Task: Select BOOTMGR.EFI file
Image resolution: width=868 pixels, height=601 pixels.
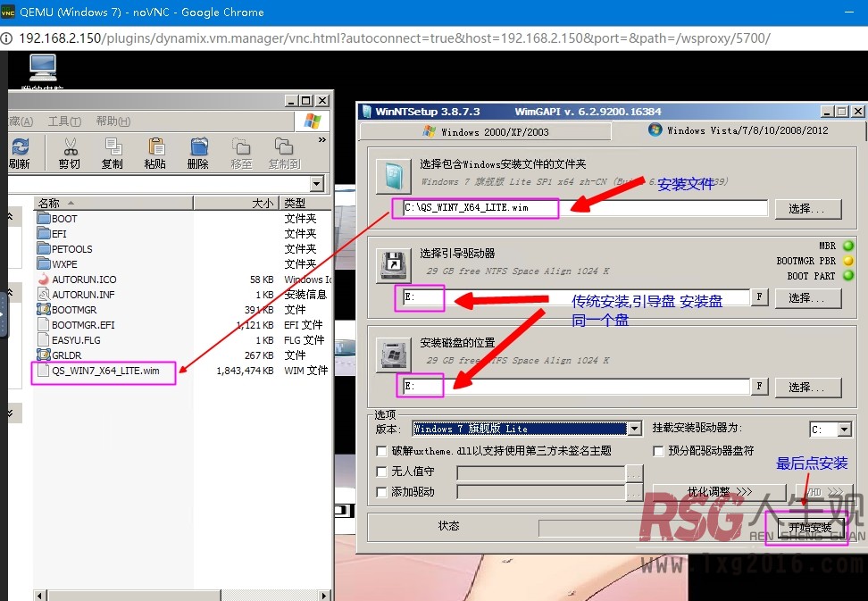Action: coord(76,325)
